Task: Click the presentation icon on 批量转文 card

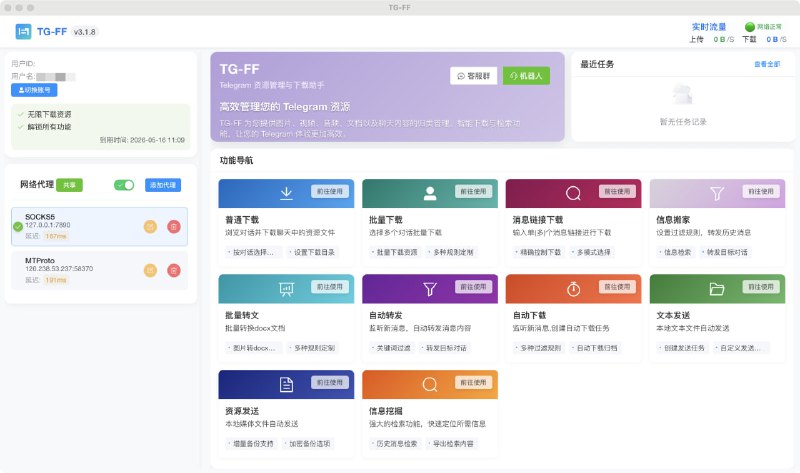Action: [x=286, y=289]
